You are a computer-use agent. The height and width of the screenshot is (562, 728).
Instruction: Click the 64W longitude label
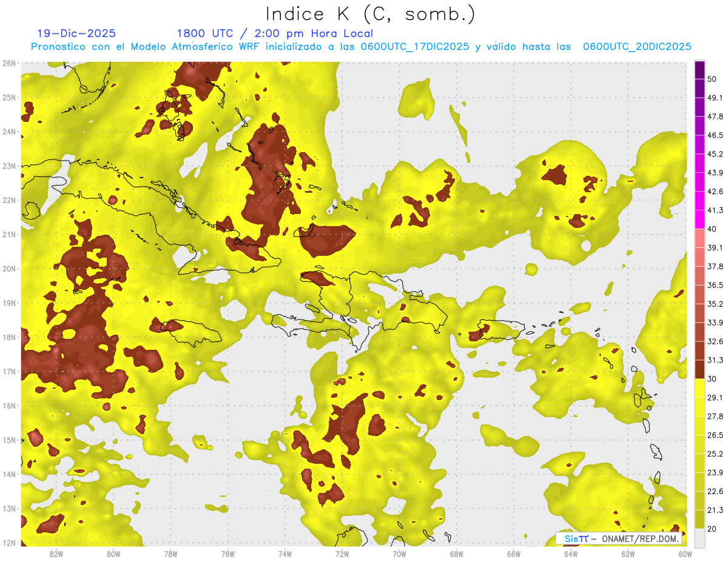coord(570,554)
